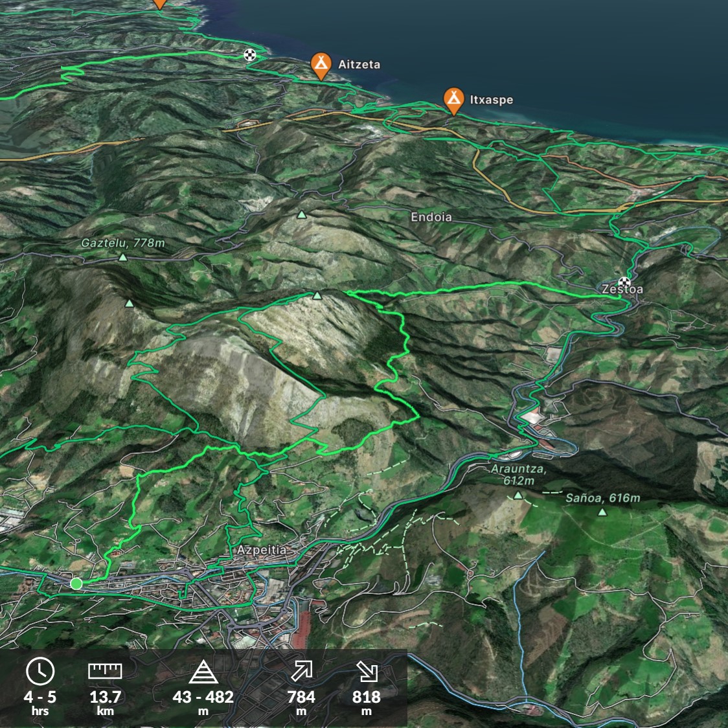Click the partially visible orange marker at top
This screenshot has width=728, height=728.
pos(159,3)
